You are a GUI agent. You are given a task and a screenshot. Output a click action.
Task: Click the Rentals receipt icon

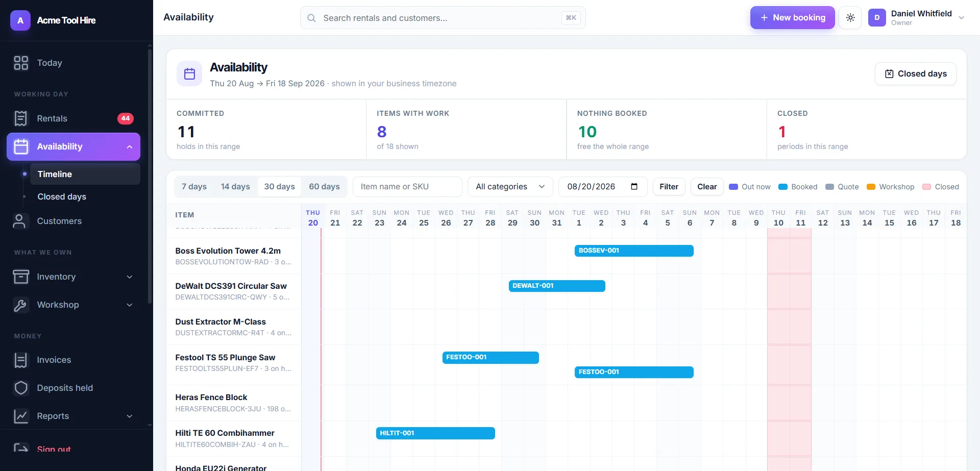(21, 118)
